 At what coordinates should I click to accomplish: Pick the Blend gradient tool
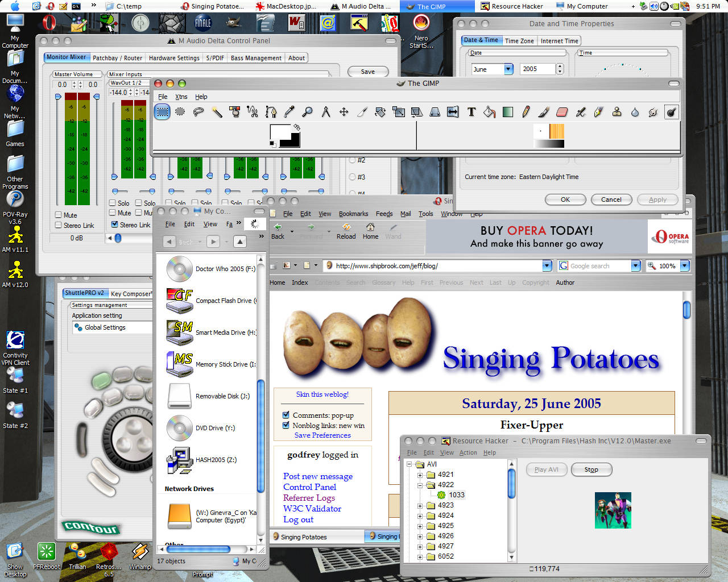click(508, 112)
